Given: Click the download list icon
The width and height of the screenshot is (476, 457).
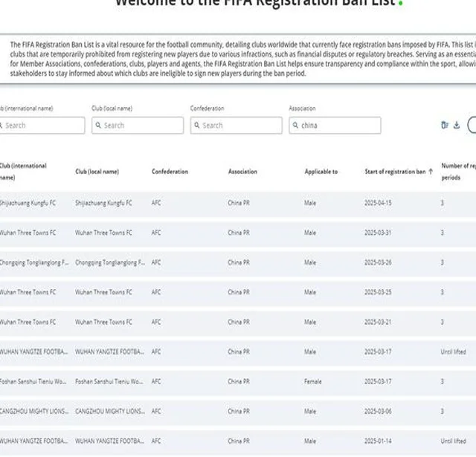Looking at the screenshot, I should (457, 125).
